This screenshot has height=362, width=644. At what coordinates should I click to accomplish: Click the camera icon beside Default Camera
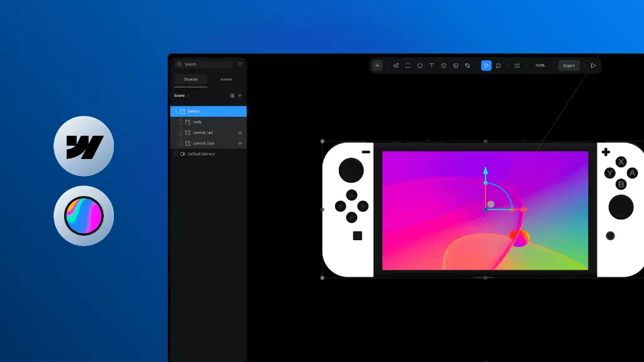183,154
